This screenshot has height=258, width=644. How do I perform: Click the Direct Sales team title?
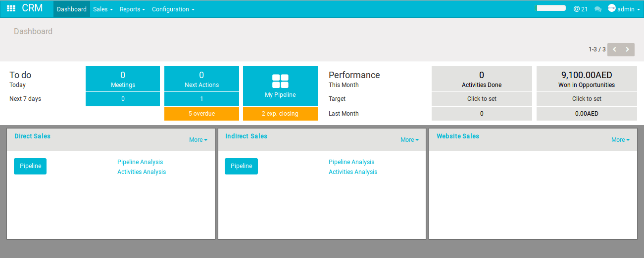(x=32, y=136)
